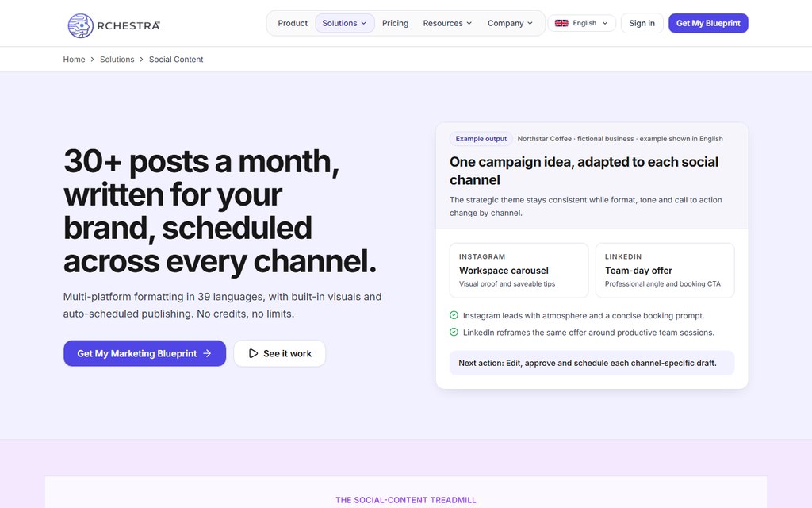Click THE SOCIAL-CONTENT TREADMILL label
The height and width of the screenshot is (508, 812).
pyautogui.click(x=406, y=500)
